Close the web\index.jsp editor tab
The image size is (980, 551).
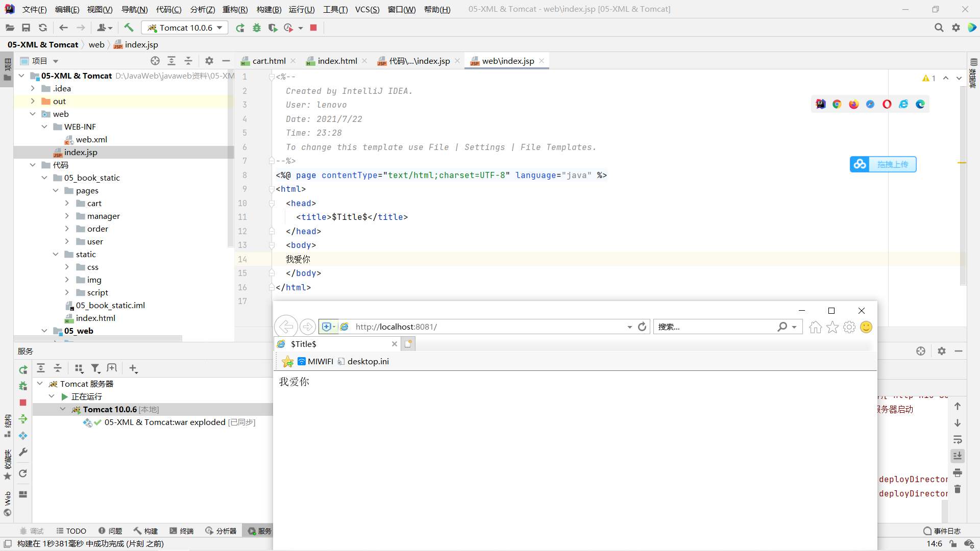pos(542,61)
